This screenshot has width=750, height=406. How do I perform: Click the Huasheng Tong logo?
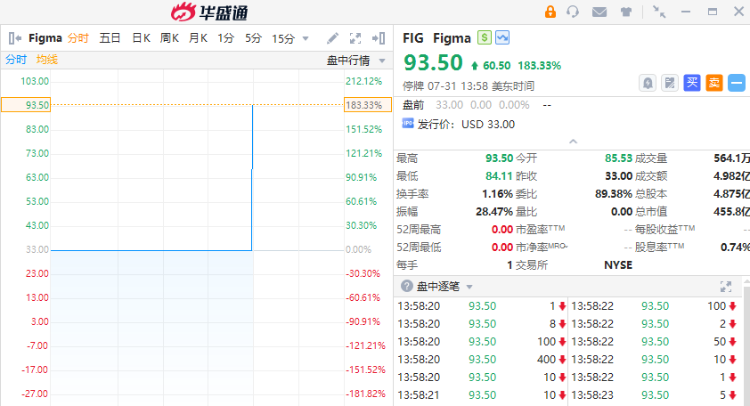pyautogui.click(x=210, y=12)
